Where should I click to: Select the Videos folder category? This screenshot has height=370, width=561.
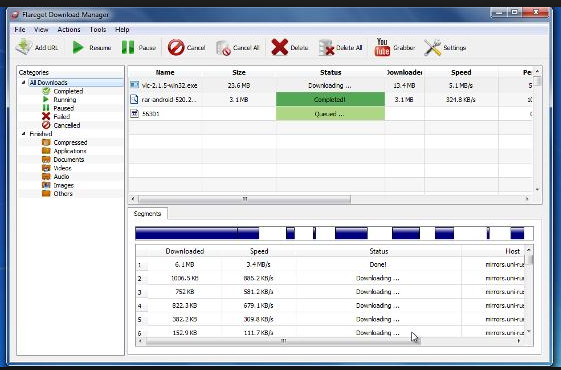tap(62, 168)
